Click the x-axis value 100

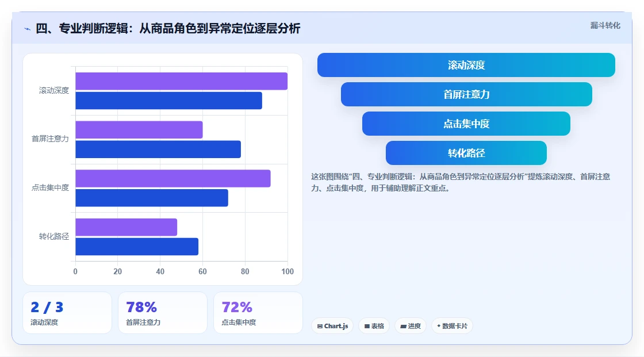pos(287,271)
